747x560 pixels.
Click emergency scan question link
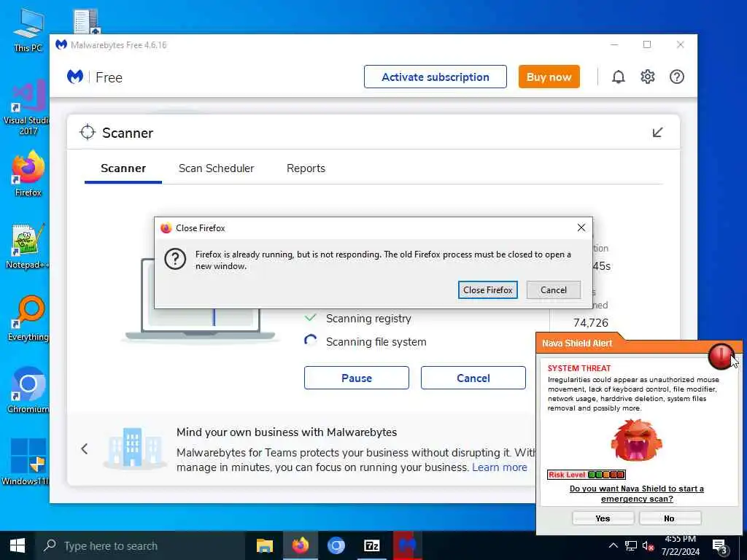[636, 494]
